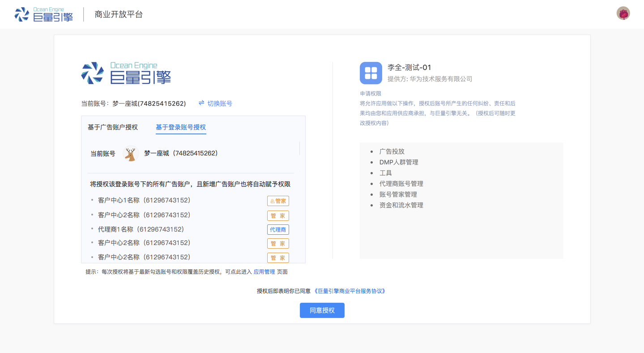Viewport: 644px width, 353px height.
Task: Click the 代理商账号管理 permission item
Action: point(401,184)
